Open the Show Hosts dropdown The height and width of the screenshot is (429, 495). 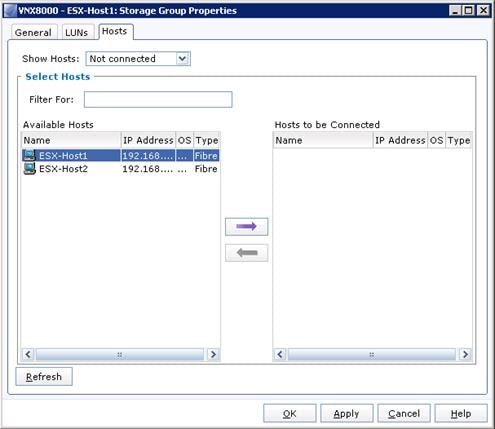138,59
